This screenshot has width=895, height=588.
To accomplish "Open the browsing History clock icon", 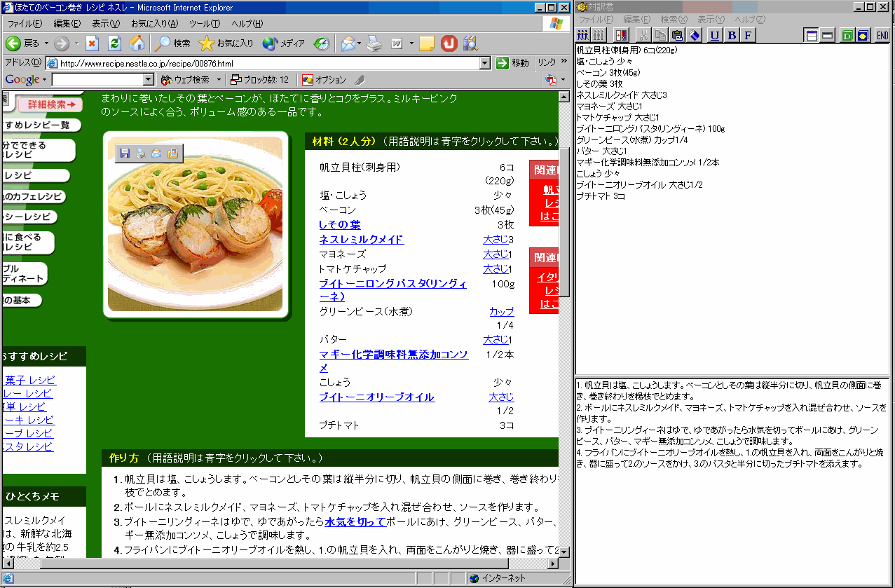I will pos(321,43).
